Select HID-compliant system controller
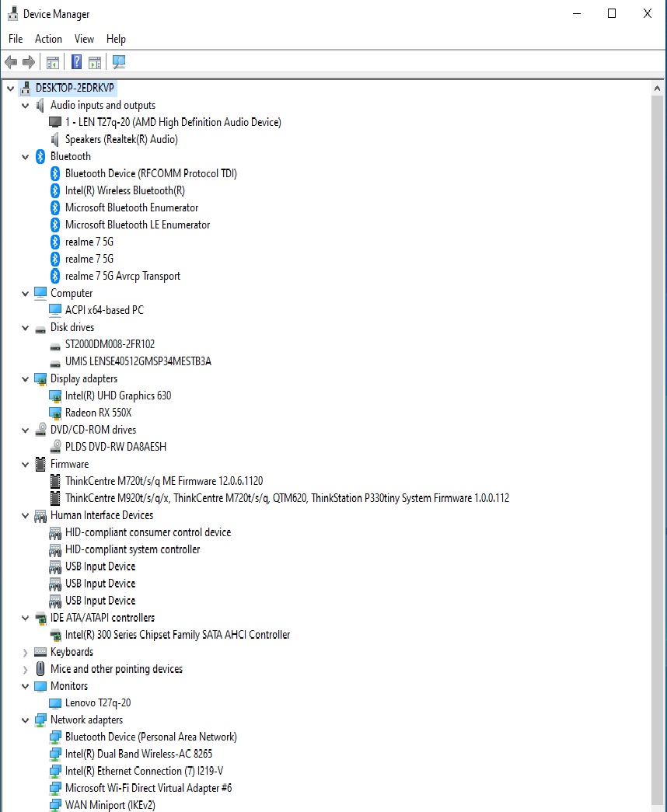 [133, 549]
